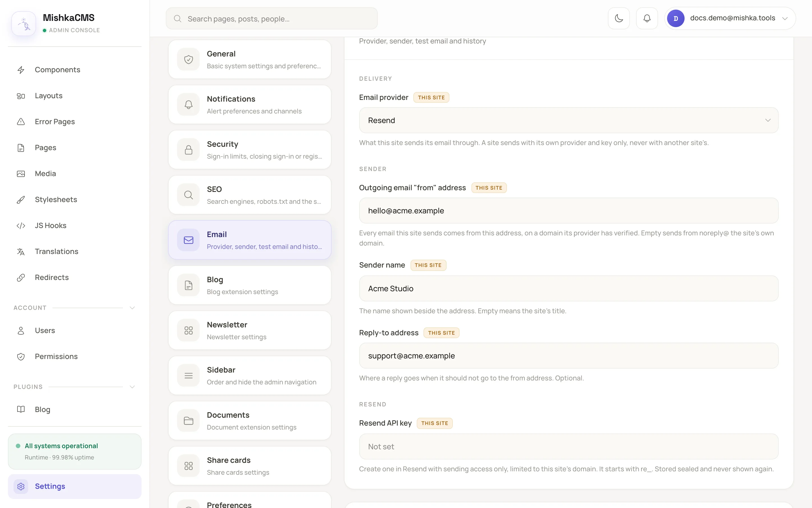Click the Settings gear icon
Screen dimensions: 812x508
pyautogui.click(x=21, y=486)
